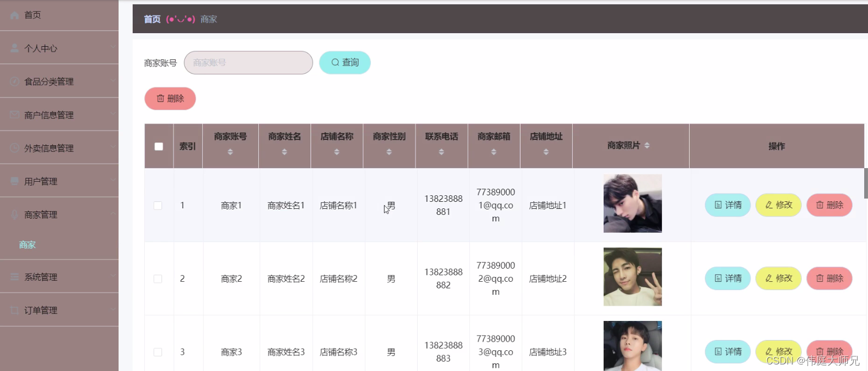Click the list icon beside 系统管理

[x=15, y=277]
